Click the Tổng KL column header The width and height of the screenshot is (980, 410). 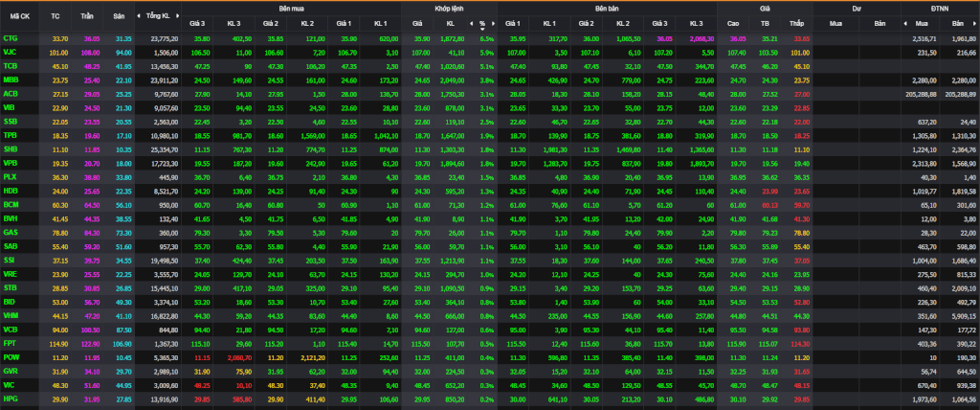click(x=158, y=16)
